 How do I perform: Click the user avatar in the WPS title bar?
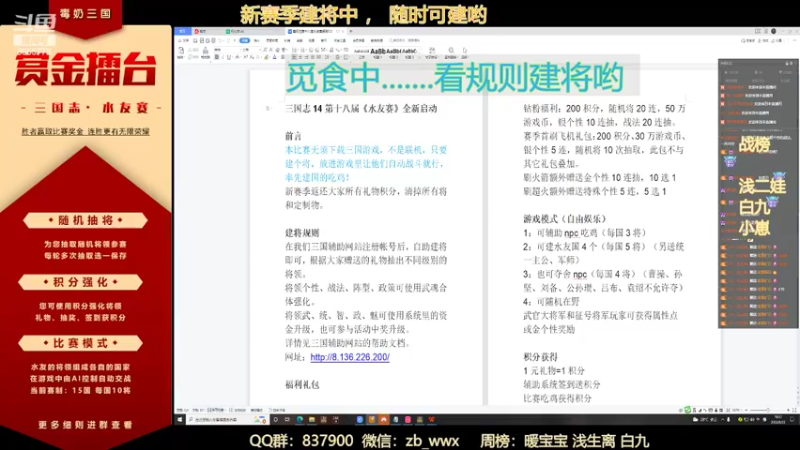[773, 31]
